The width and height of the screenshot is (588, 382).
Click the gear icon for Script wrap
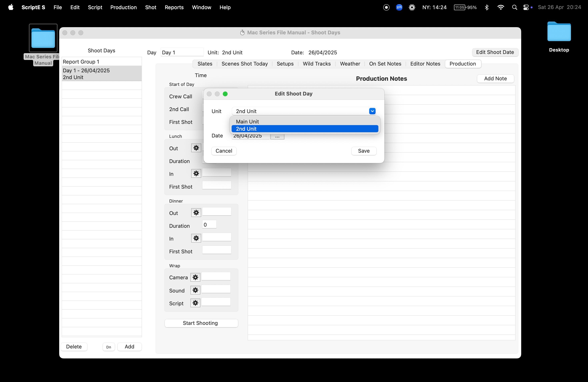(195, 303)
